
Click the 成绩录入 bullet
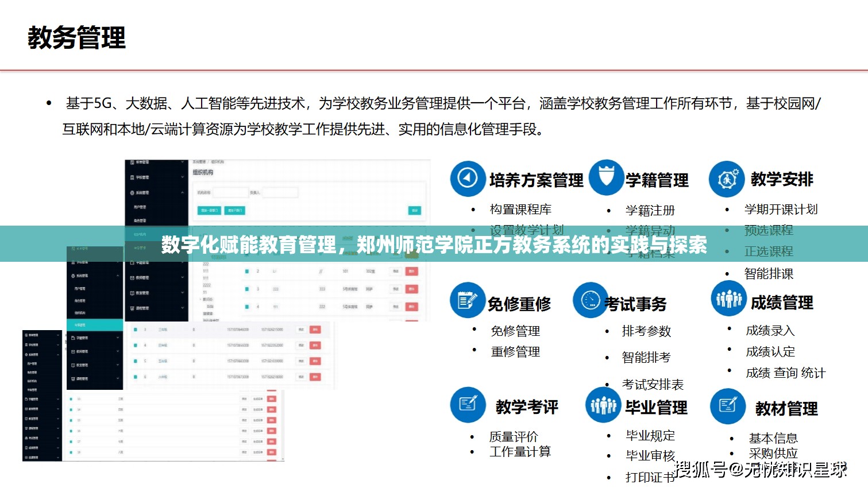point(770,331)
